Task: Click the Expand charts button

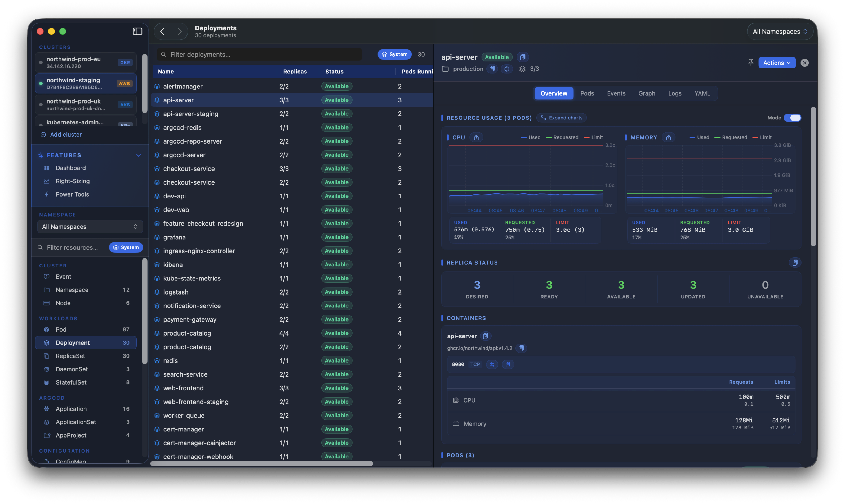Action: coord(561,118)
